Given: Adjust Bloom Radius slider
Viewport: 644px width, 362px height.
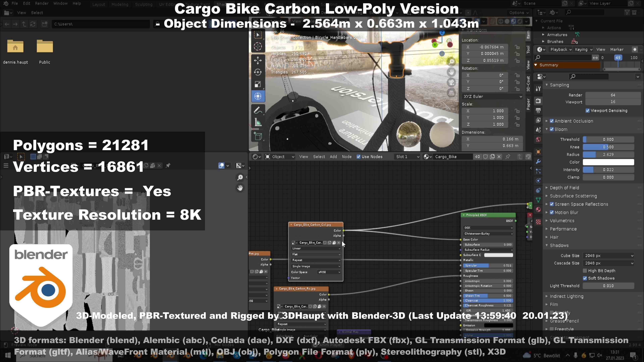Looking at the screenshot, I should (x=608, y=155).
